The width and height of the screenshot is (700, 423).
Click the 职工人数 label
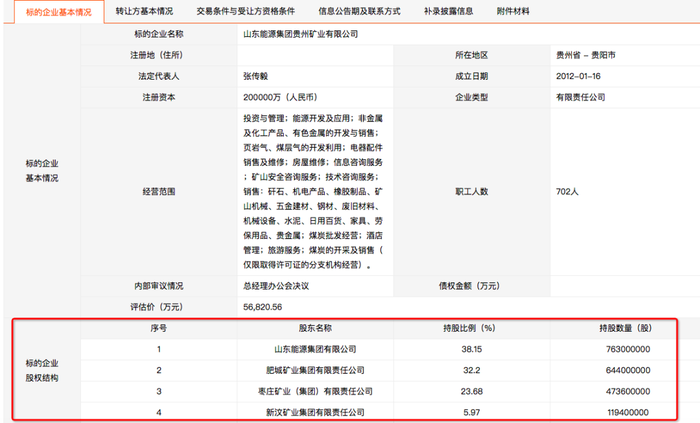[x=471, y=191]
